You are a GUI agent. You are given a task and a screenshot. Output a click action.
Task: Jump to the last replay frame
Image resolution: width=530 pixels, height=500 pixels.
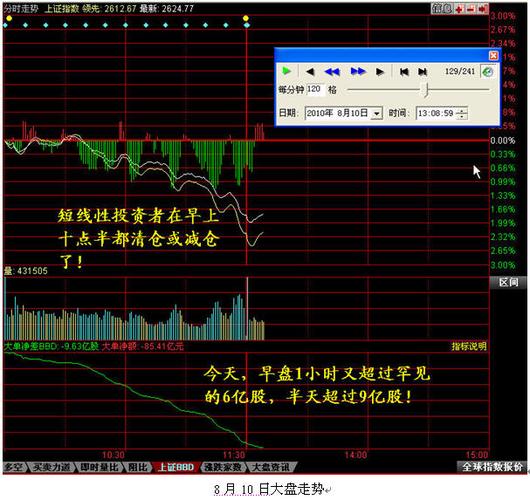click(x=422, y=72)
